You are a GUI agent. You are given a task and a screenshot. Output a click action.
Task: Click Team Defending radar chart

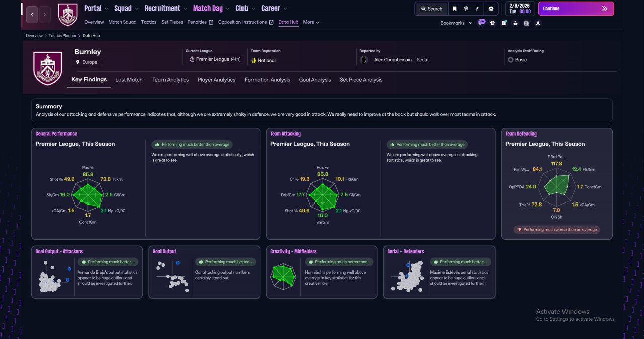[556, 186]
